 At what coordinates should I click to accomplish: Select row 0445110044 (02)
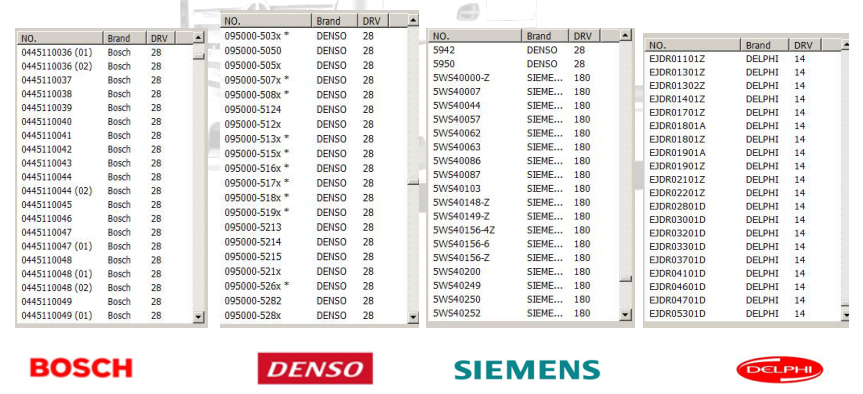pyautogui.click(x=105, y=191)
